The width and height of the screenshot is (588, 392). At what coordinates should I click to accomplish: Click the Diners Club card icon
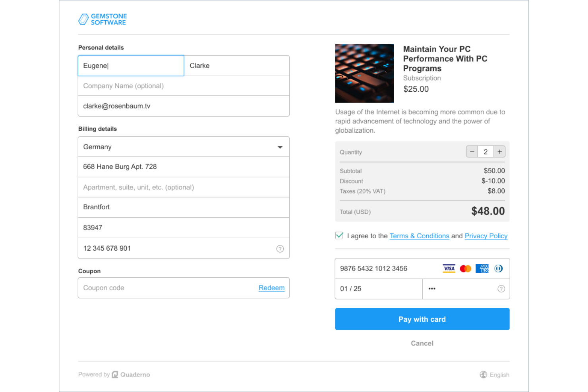tap(499, 268)
